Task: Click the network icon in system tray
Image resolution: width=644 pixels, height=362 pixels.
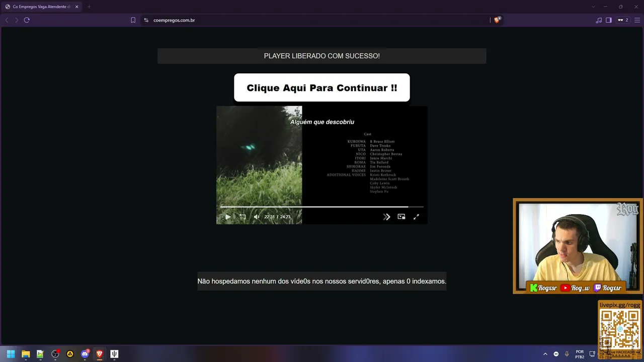Action: [x=593, y=354]
